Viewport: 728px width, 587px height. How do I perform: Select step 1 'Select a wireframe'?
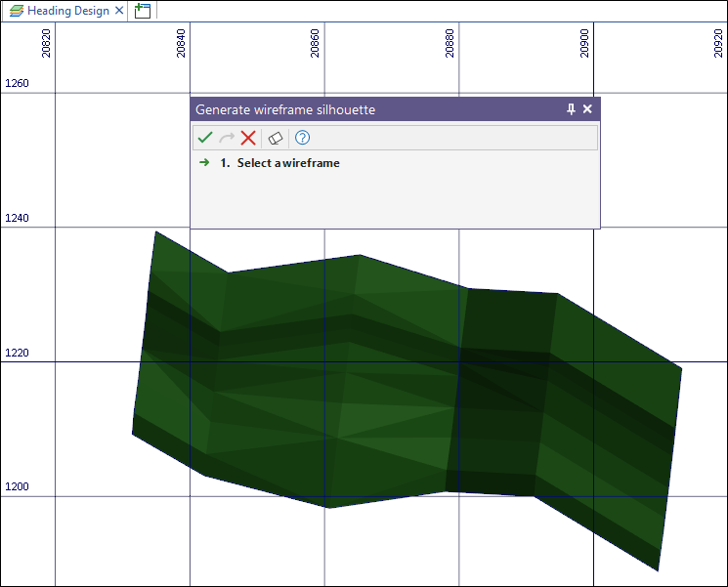coord(287,163)
